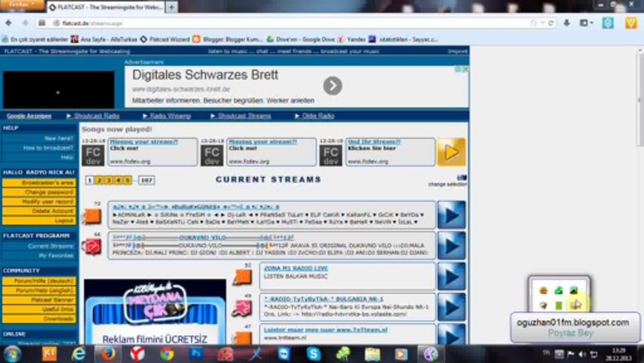Open Flatcast Banner page
Image resolution: width=644 pixels, height=363 pixels.
[39, 300]
